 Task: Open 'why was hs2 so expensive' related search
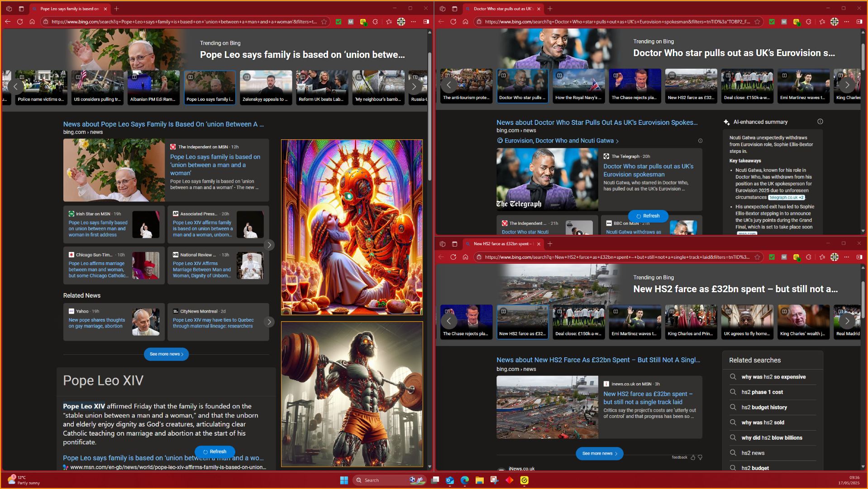pyautogui.click(x=773, y=377)
